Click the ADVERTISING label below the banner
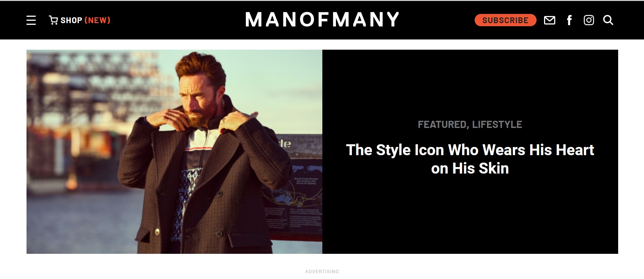This screenshot has width=644, height=279. (322, 272)
